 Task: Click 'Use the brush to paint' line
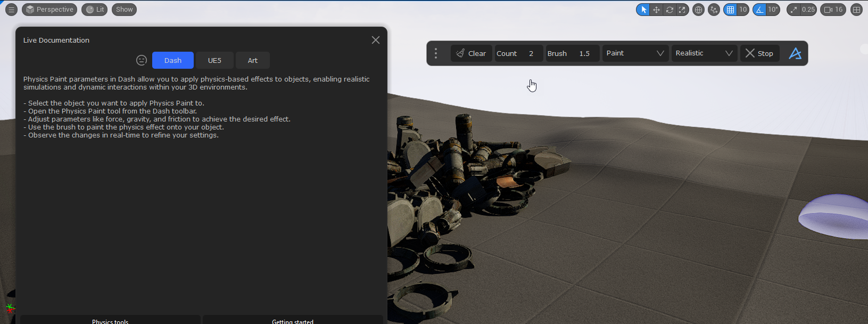(123, 127)
